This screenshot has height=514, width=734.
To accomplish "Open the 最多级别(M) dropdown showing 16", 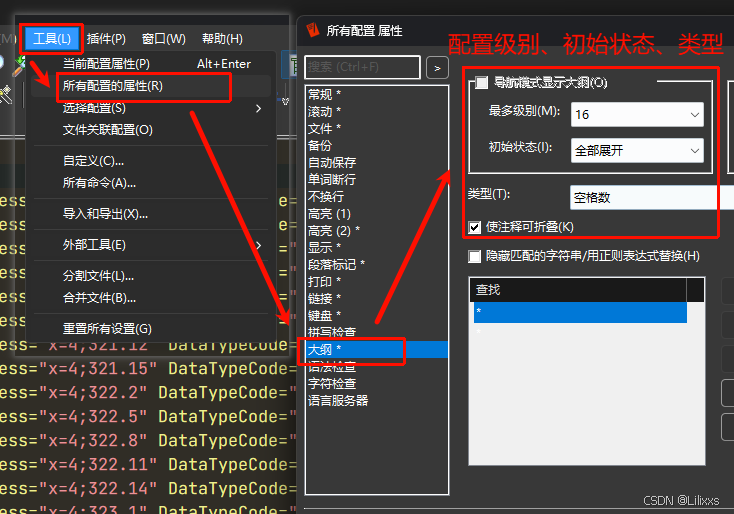I will coord(637,115).
